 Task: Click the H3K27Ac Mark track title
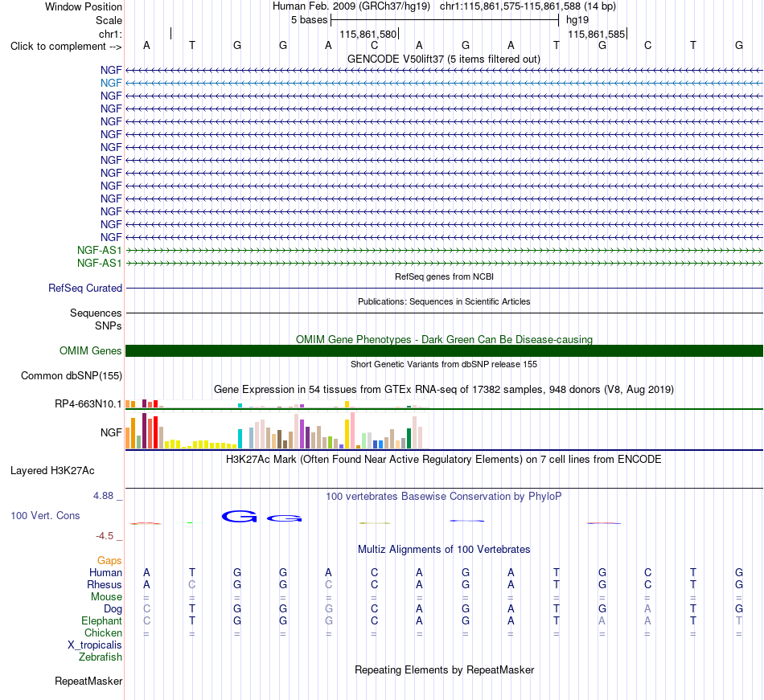pos(444,460)
